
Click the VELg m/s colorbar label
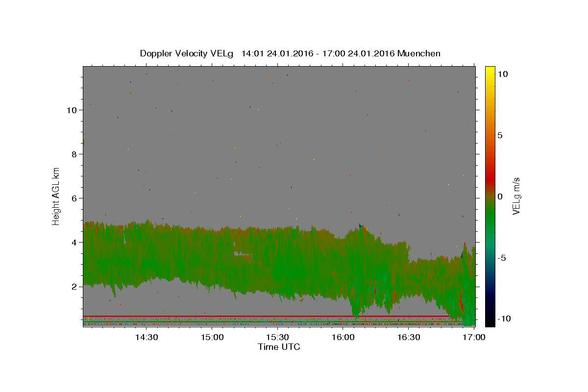[x=516, y=196]
